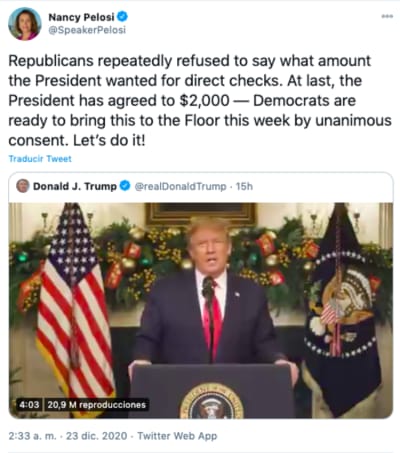Click Donald J. Trump's verified badge
The height and width of the screenshot is (453, 400).
(125, 186)
